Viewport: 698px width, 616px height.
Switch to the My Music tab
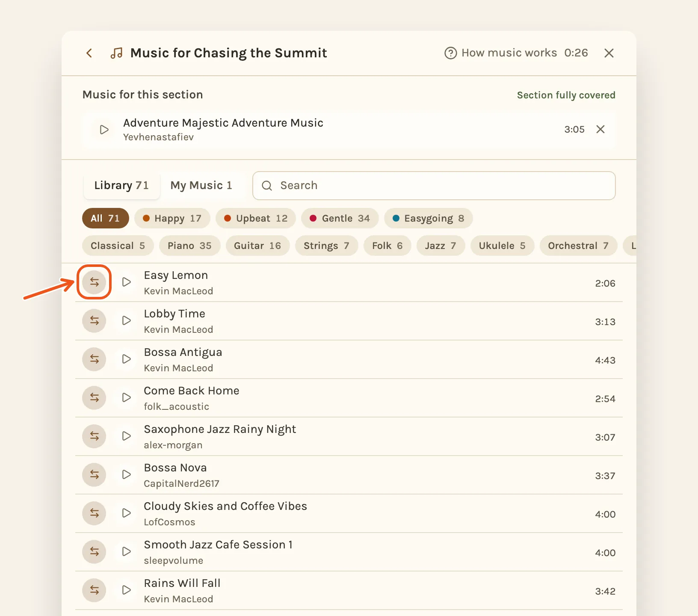click(201, 186)
